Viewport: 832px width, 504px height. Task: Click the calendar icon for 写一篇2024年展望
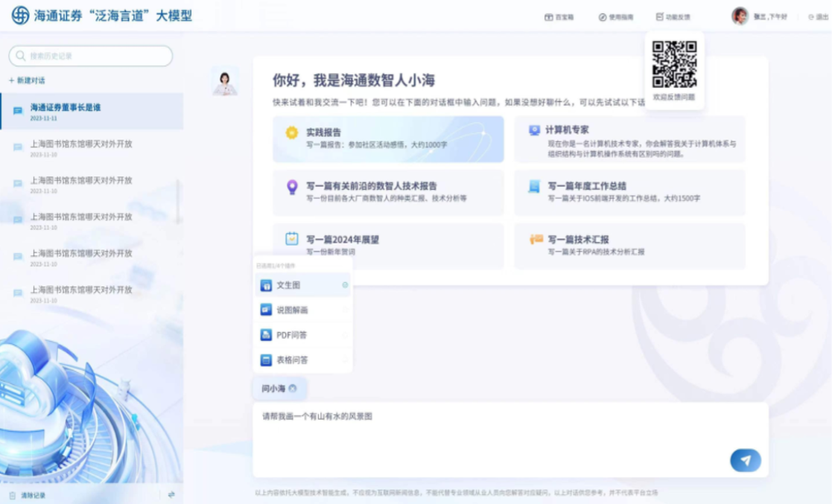[x=291, y=239]
